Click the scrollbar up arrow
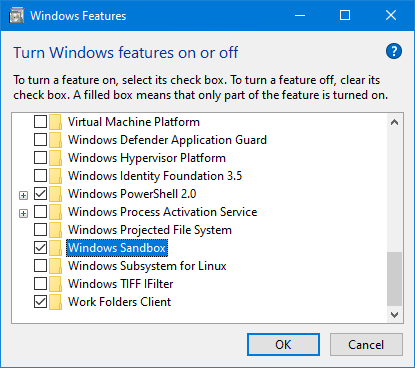Screen dimensions: 415x368 (395, 122)
